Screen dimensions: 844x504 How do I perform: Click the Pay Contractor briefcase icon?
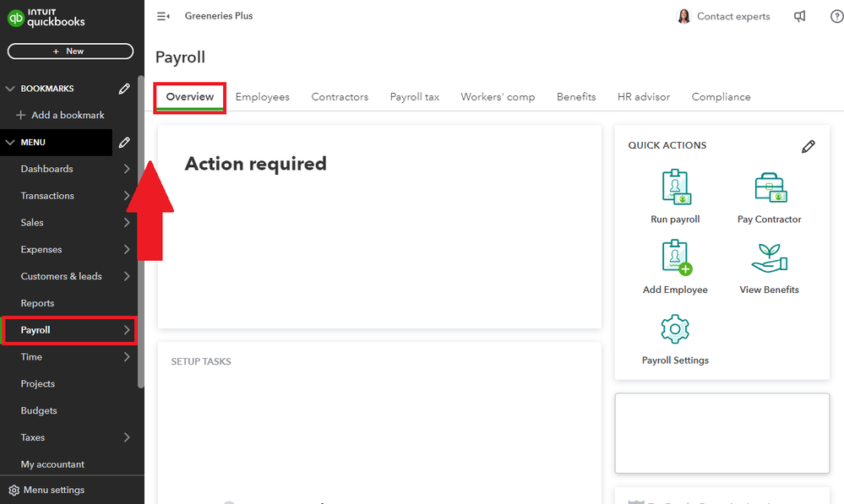pyautogui.click(x=769, y=187)
